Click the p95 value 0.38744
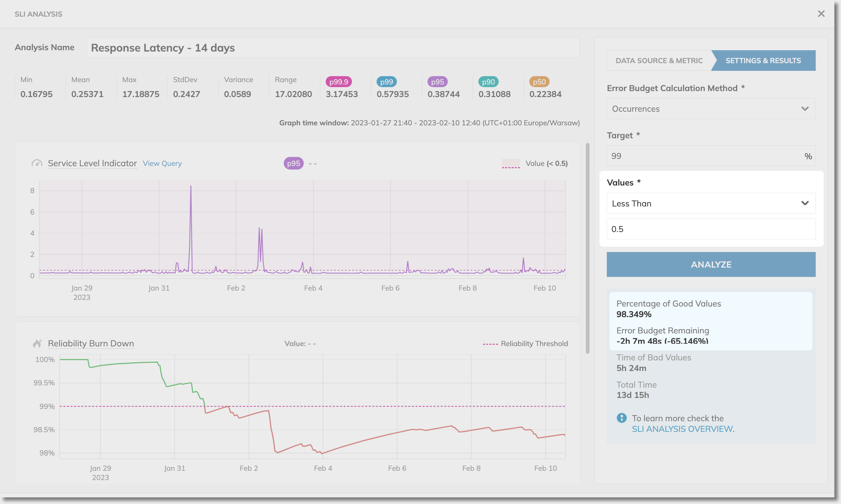Viewport: 841px width, 504px height. 444,94
